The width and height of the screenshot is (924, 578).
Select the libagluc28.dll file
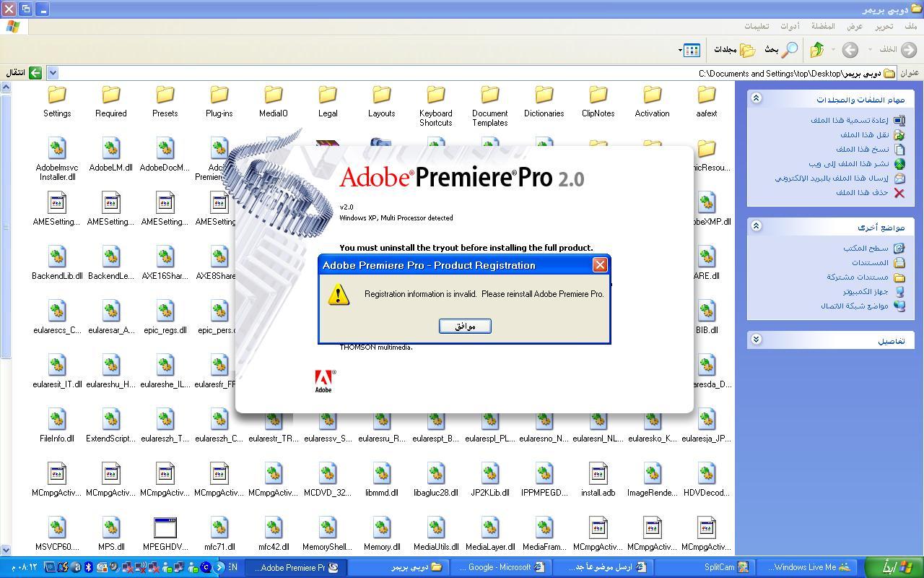click(436, 480)
